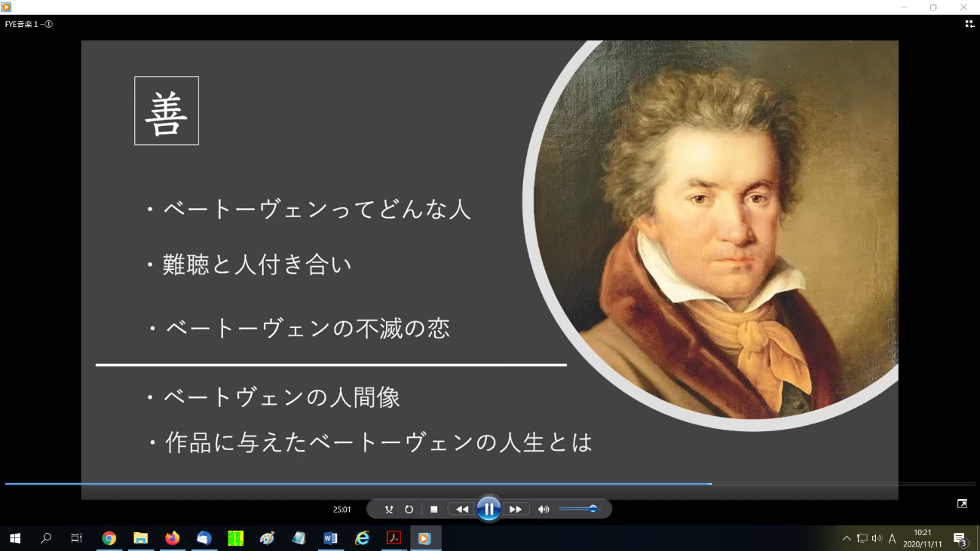Click the rewind previous button
Image resolution: width=980 pixels, height=551 pixels.
click(x=461, y=510)
